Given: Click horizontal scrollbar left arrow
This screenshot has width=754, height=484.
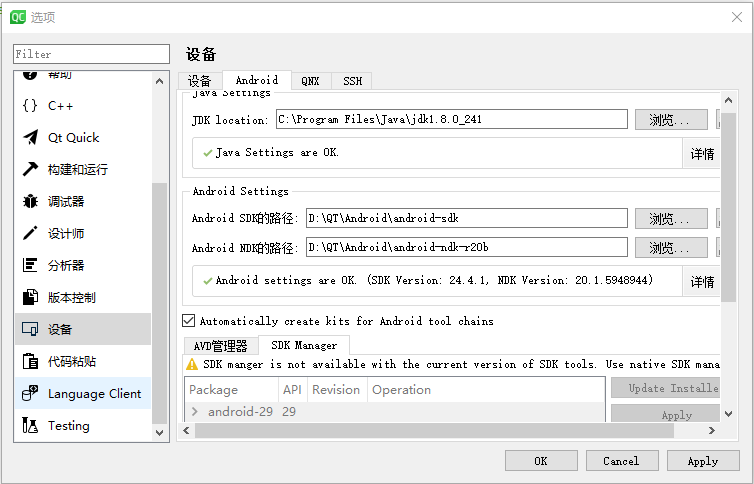Looking at the screenshot, I should [187, 430].
